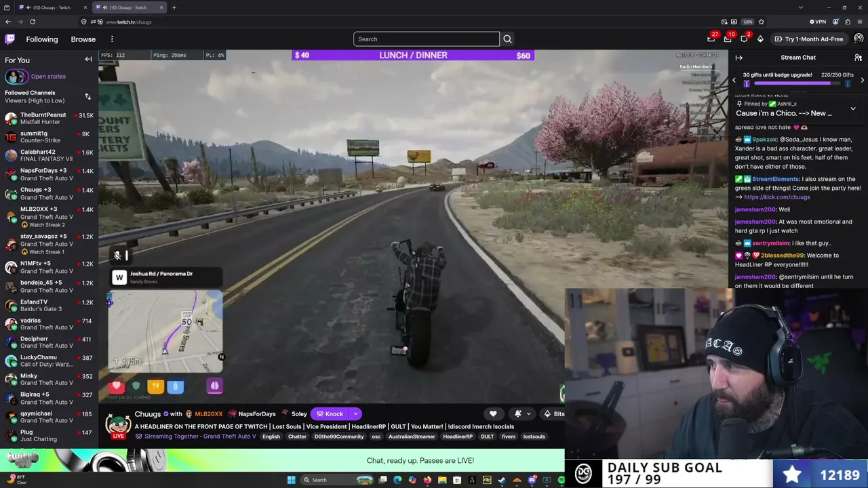868x488 pixels.
Task: Reload the current page
Action: tap(32, 22)
